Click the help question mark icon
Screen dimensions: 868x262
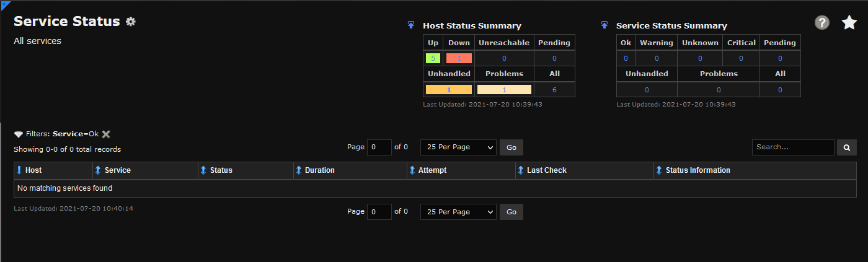(x=822, y=23)
